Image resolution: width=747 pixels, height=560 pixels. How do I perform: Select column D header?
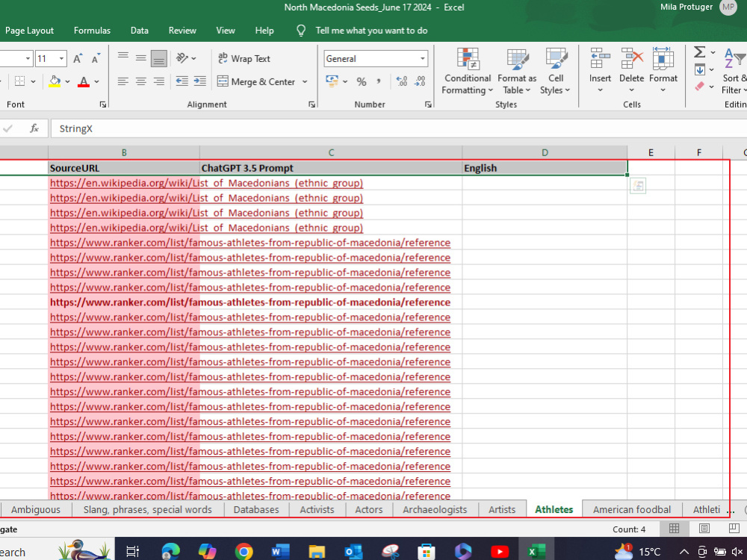click(x=545, y=152)
